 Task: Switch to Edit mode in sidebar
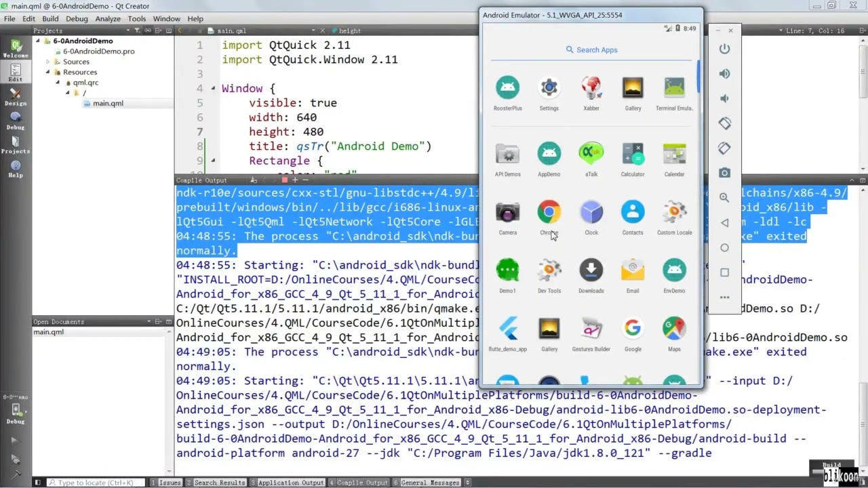[16, 73]
